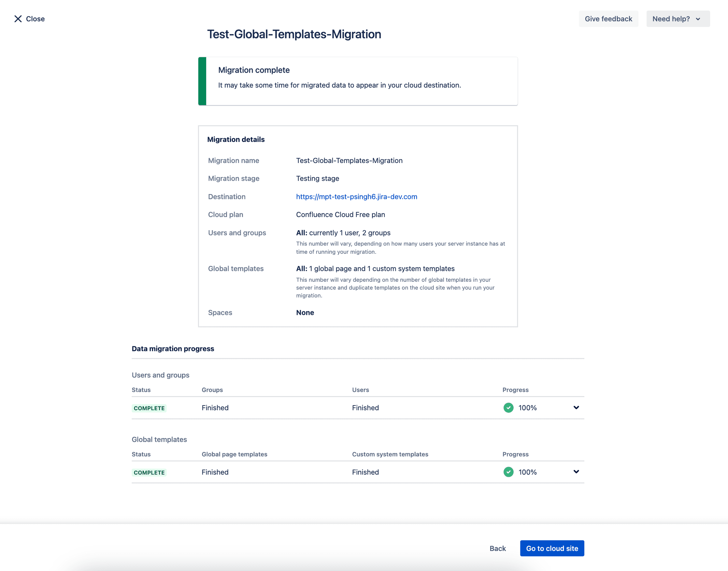The width and height of the screenshot is (728, 571).
Task: Click the Migration complete banner heading
Action: (254, 70)
